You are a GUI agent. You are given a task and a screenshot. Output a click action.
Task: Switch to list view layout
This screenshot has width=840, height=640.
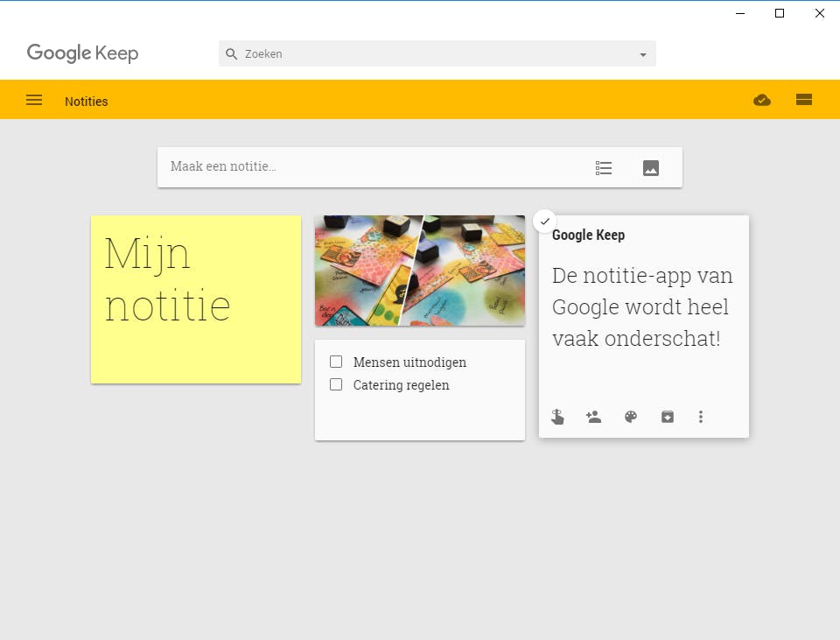coord(803,100)
